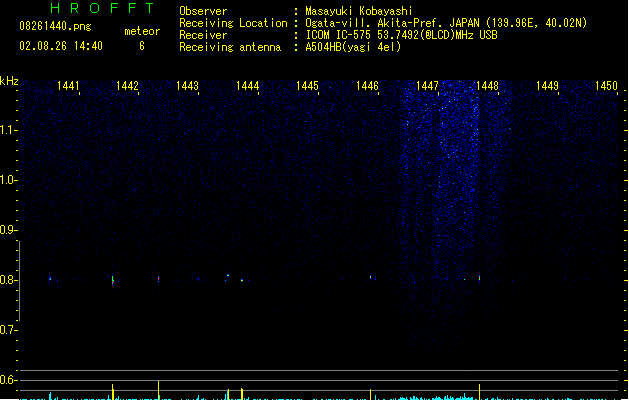Viewport: 629px width, 400px height.
Task: Click time axis label 1449
Action: (547, 86)
